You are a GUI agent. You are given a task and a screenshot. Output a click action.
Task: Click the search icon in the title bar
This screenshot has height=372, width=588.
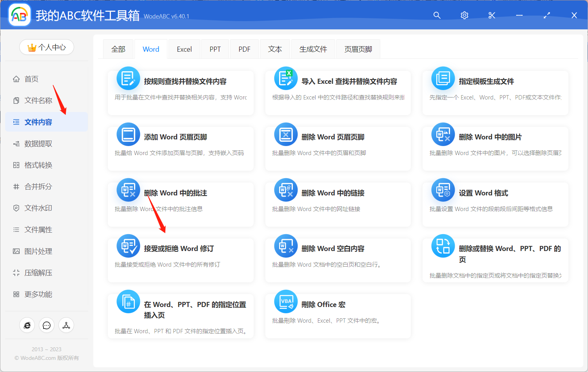[437, 15]
